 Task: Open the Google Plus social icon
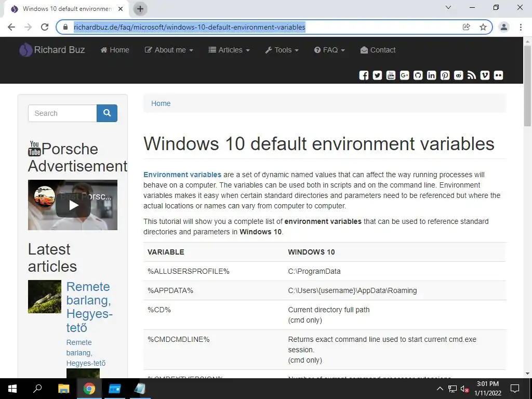point(404,75)
